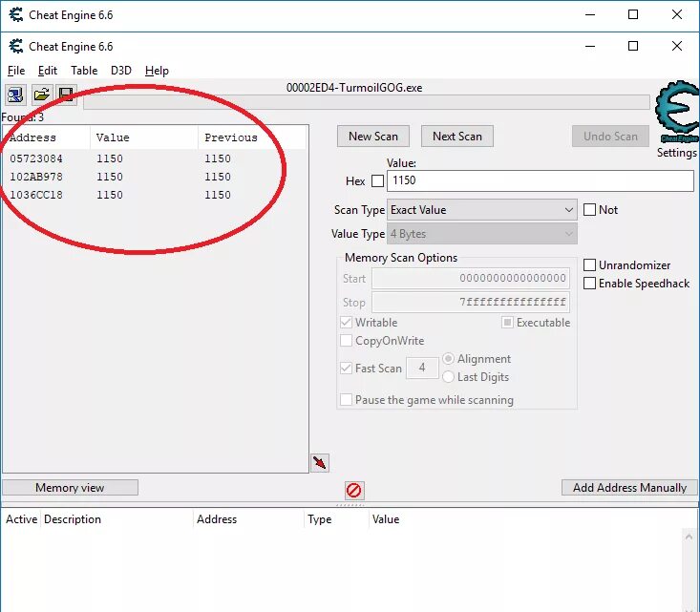Toggle the Executable checkbox
The image size is (700, 612).
tap(507, 323)
